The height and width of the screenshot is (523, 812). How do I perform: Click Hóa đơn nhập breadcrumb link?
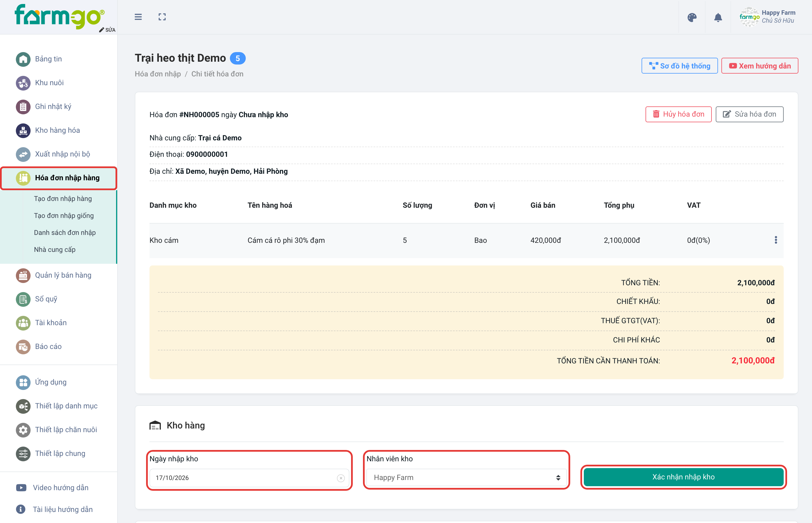pyautogui.click(x=158, y=74)
